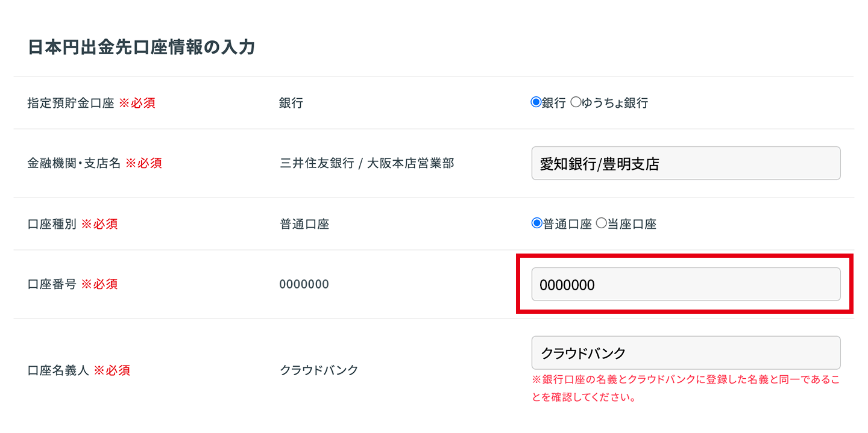This screenshot has height=433, width=868.
Task: Click the 金融機関・支店名 field label
Action: tap(74, 163)
